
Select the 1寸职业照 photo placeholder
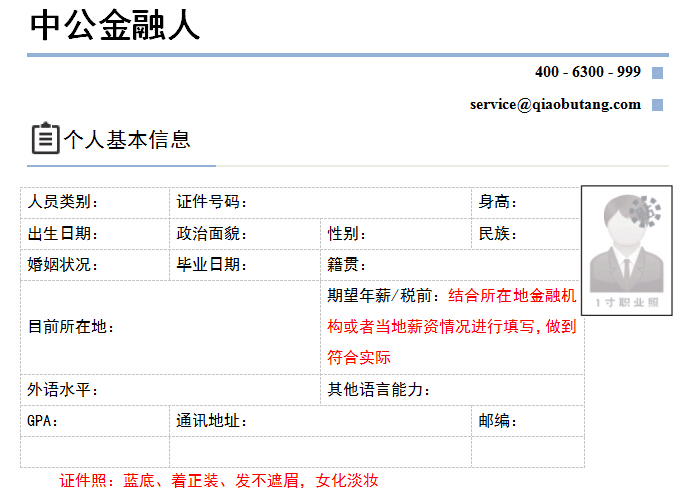pos(627,251)
